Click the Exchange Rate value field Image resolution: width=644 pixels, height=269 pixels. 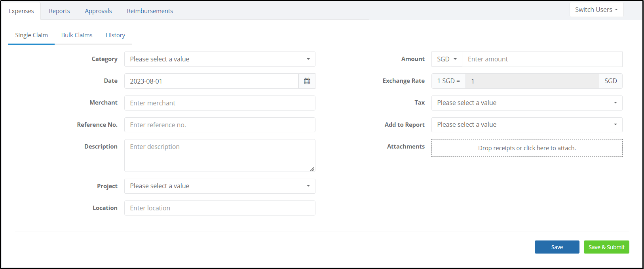[532, 81]
